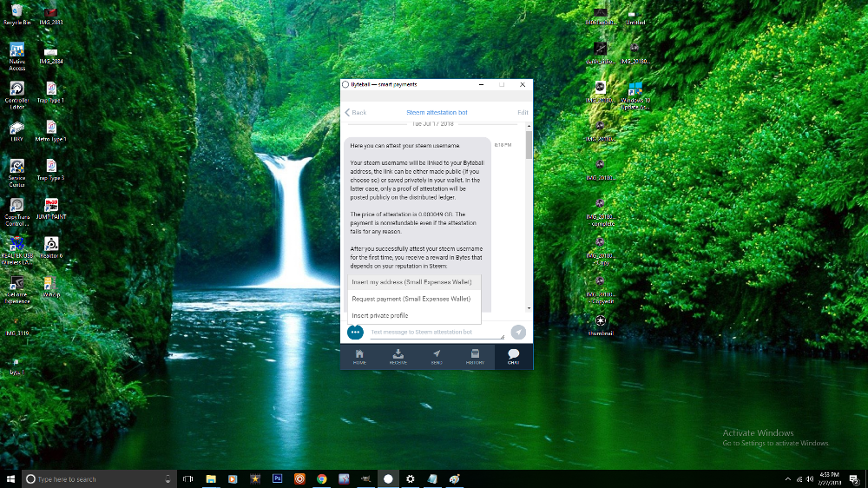
Task: Select the Native Access desktop icon
Action: [16, 56]
